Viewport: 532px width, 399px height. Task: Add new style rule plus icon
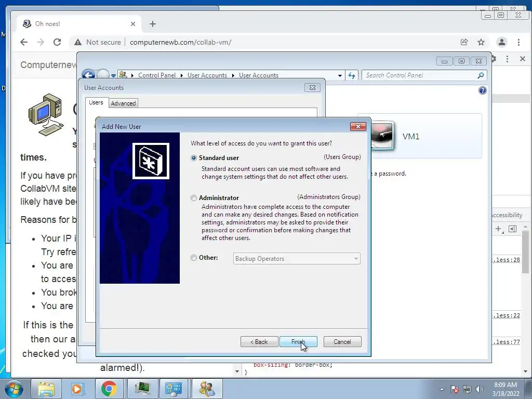point(498,229)
